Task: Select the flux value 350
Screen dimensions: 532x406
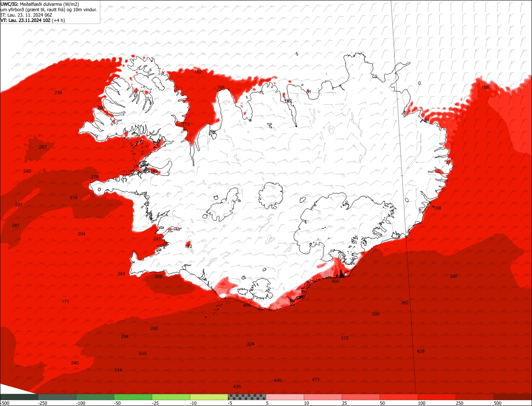Action: click(453, 276)
